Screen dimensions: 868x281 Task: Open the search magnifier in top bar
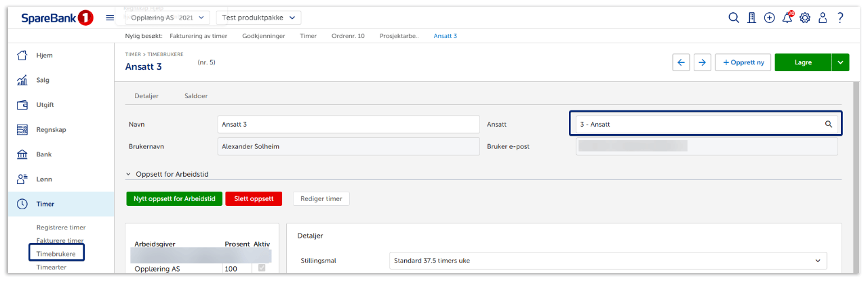click(x=733, y=18)
